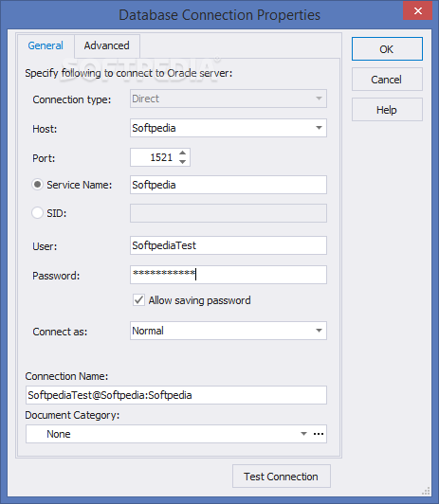Focus the User input field
This screenshot has height=504, width=439.
point(229,245)
